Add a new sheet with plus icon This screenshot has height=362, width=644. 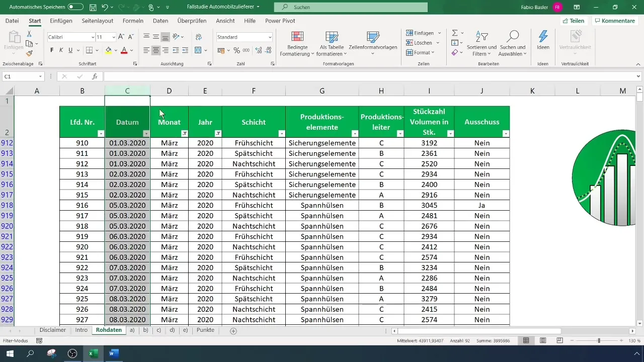click(233, 331)
